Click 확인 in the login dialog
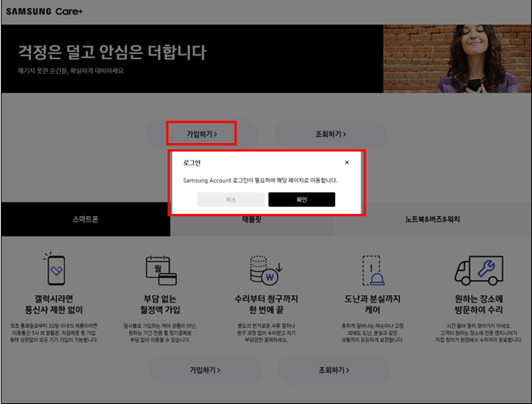 (302, 199)
